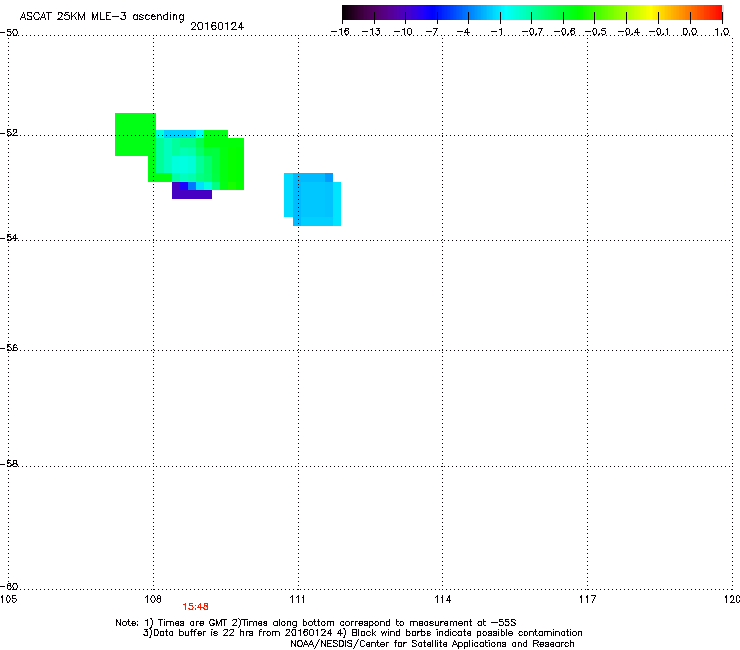Screen dimensions: 740x650
Task: Click the "-0.7" colorbar tick label
Action: [532, 32]
